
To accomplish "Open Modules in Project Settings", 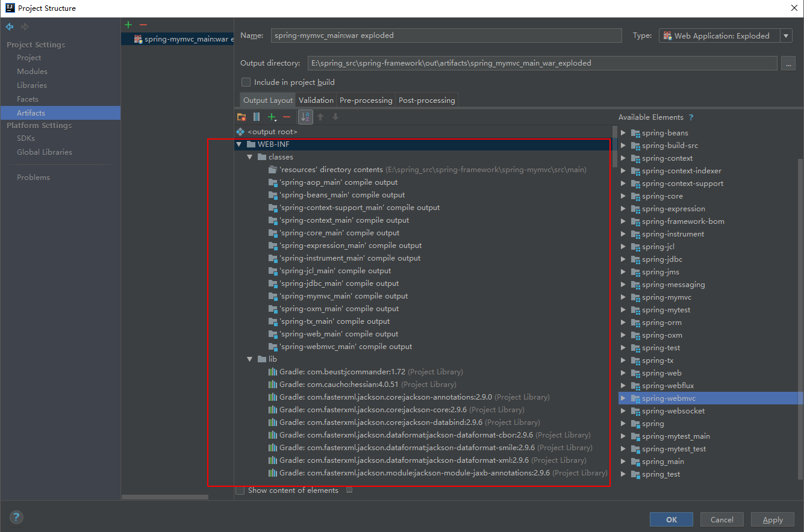I will pos(32,72).
